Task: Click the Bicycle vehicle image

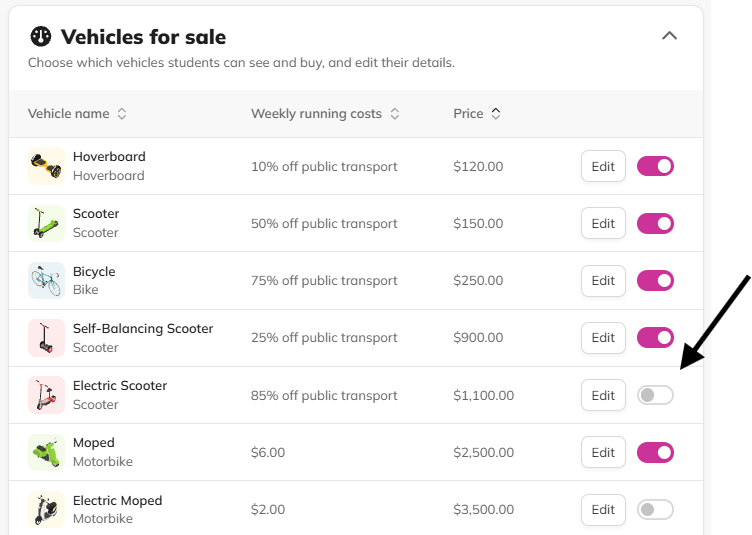Action: 46,280
